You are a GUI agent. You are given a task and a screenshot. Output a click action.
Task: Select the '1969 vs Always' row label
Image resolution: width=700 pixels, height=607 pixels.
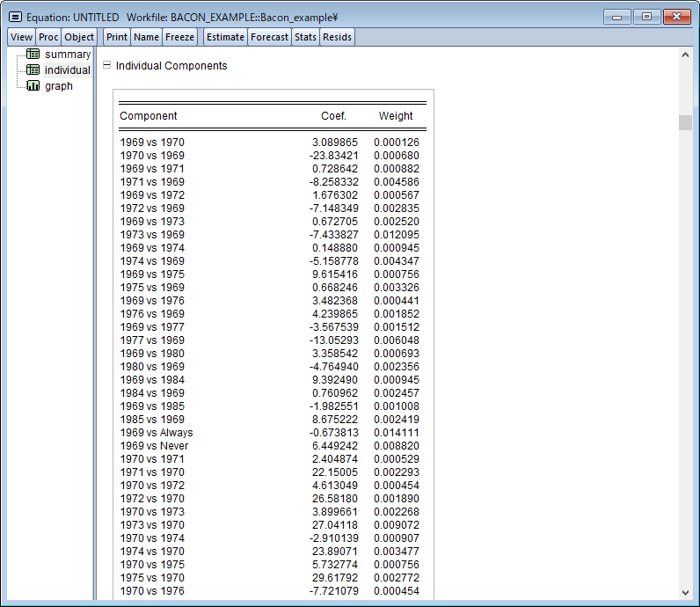tap(157, 432)
